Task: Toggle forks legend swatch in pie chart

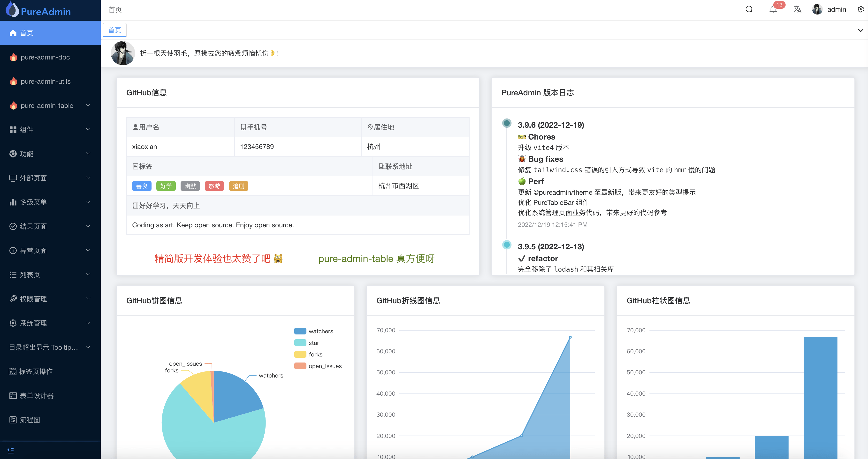Action: (x=300, y=354)
